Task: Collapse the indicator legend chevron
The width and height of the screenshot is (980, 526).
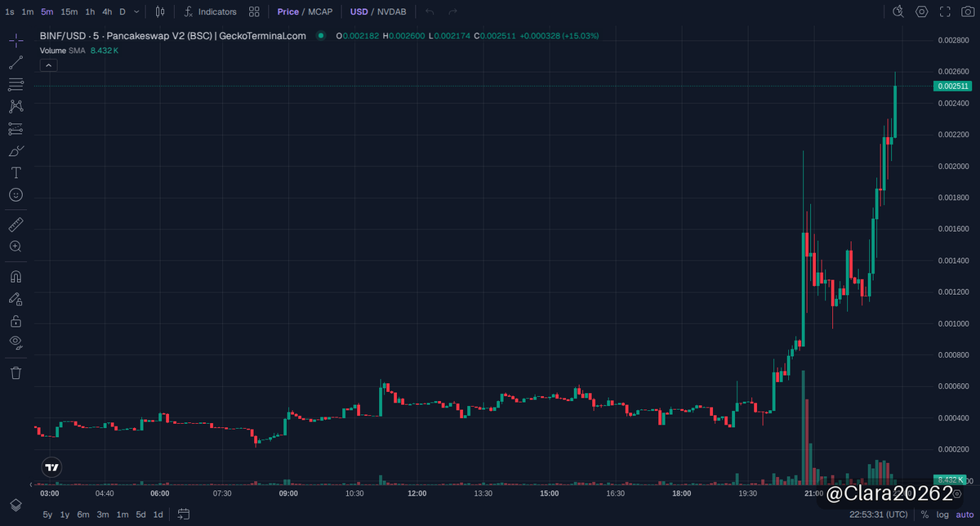Action: click(48, 65)
